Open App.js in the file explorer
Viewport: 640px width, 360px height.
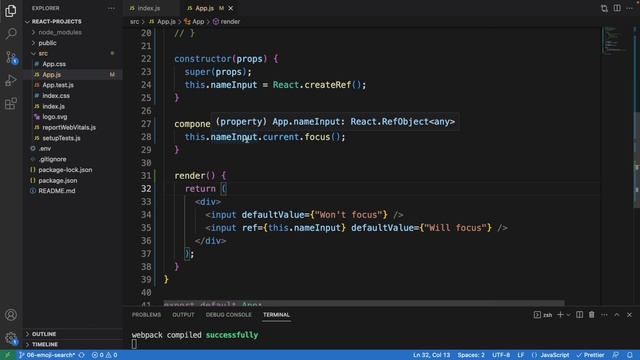tap(51, 75)
